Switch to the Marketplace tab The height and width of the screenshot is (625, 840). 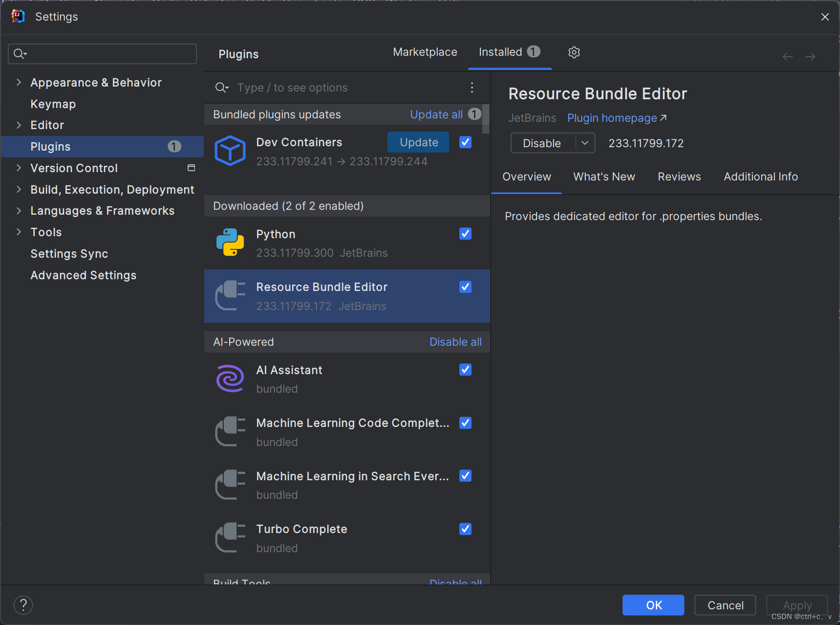pos(425,52)
